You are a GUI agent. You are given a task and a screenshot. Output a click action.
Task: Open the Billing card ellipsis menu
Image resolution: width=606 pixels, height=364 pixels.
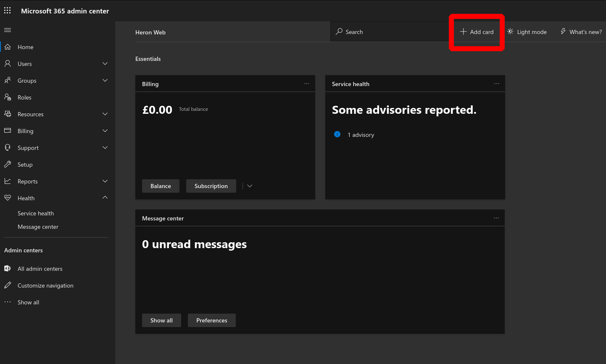[x=307, y=84]
